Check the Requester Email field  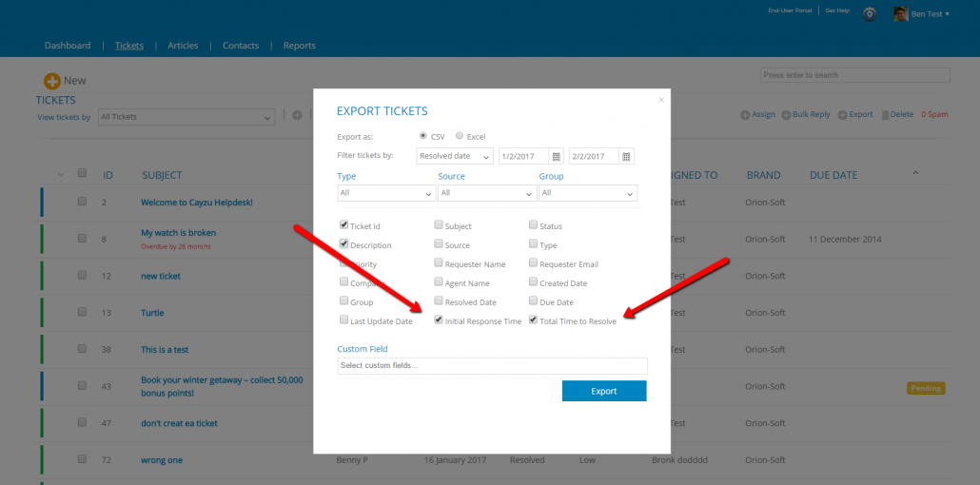tap(533, 263)
